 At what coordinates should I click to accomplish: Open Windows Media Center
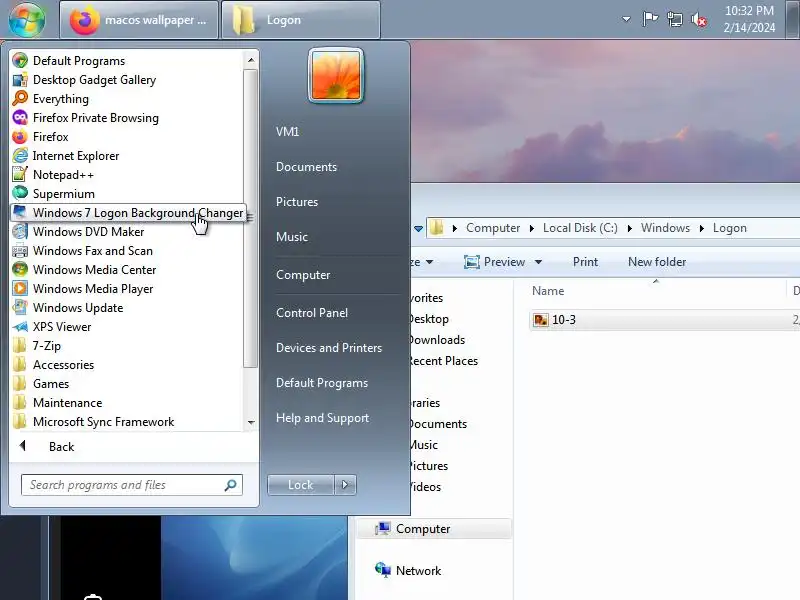(x=94, y=269)
